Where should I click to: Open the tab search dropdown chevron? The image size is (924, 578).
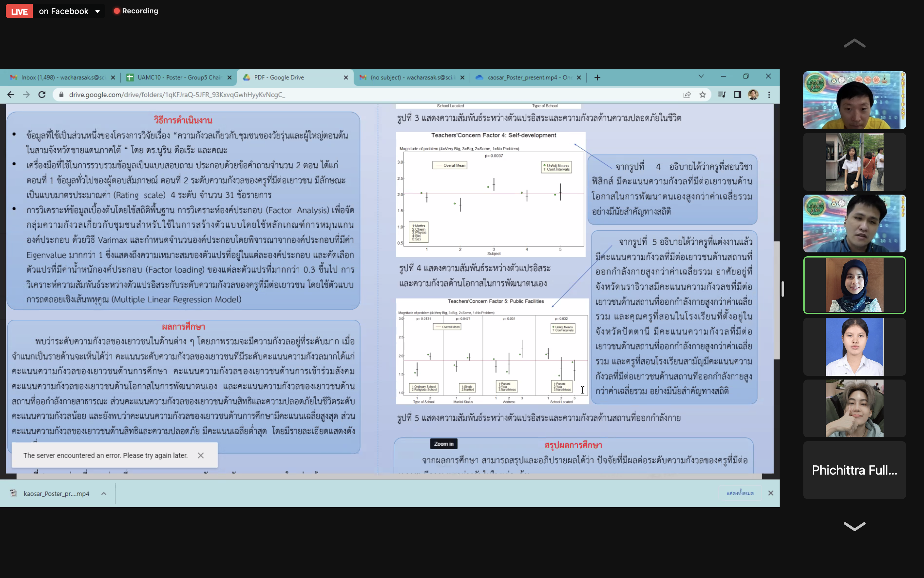pos(701,76)
